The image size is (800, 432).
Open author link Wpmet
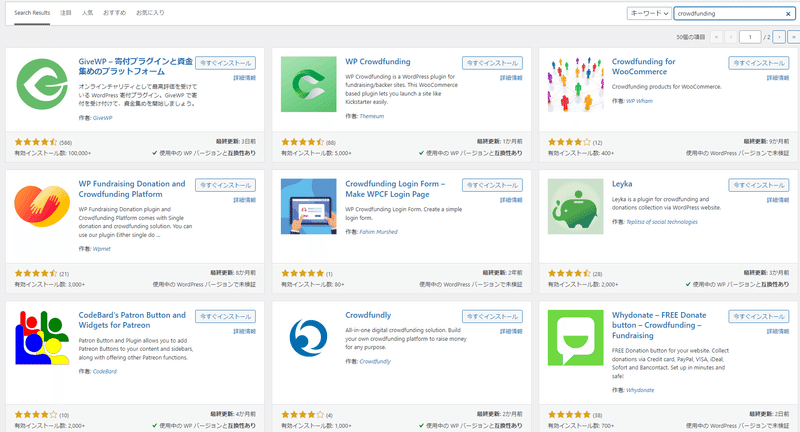[102, 249]
